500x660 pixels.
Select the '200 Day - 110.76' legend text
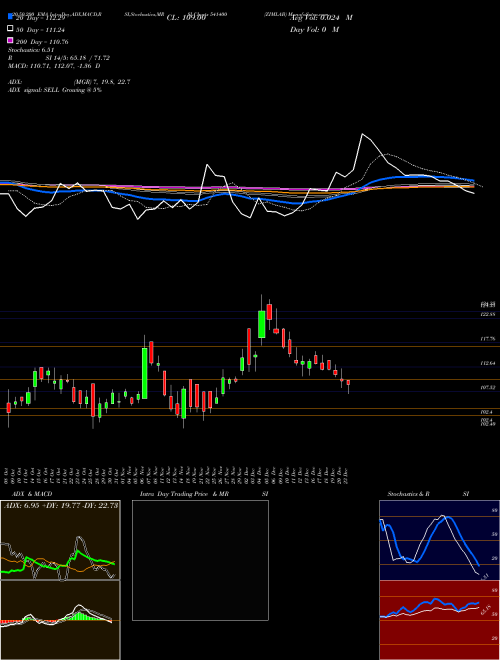pyautogui.click(x=42, y=42)
